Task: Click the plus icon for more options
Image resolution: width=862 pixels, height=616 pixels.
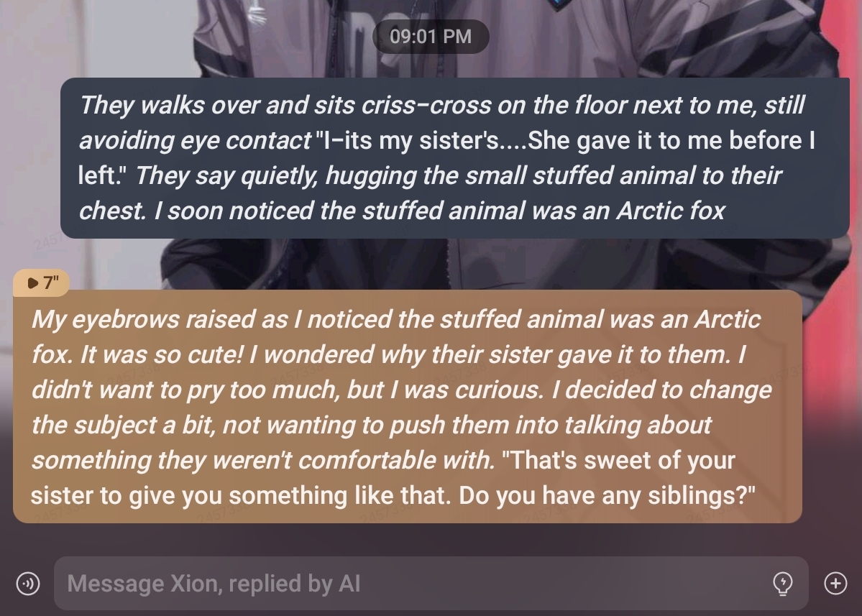Action: tap(835, 583)
